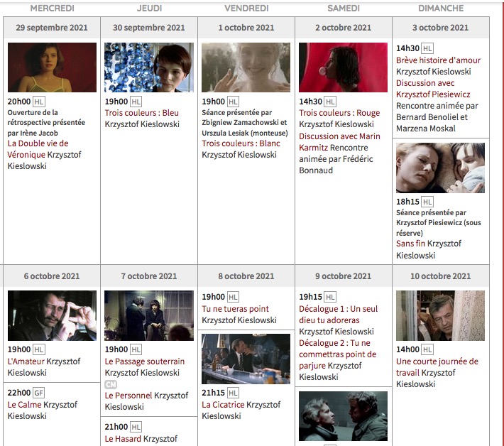The height and width of the screenshot is (446, 504).
Task: Click the HL badge beside 19h00 on 8 octobre
Action: click(x=233, y=297)
